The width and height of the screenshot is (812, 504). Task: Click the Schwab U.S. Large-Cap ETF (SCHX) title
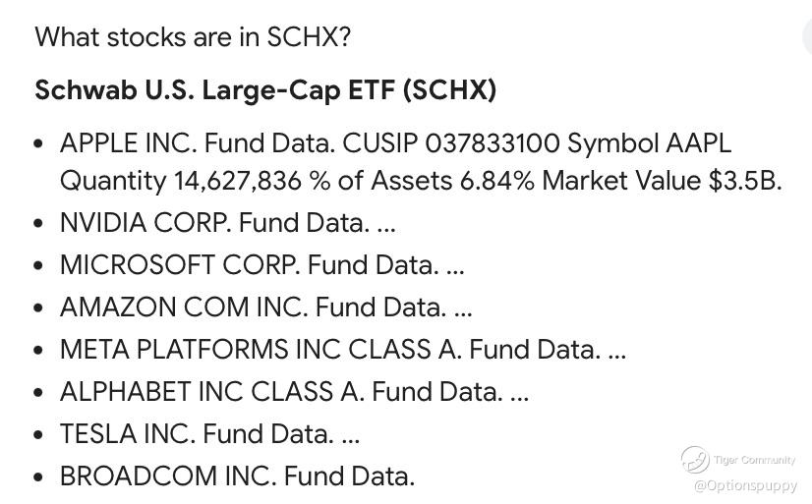[x=265, y=90]
